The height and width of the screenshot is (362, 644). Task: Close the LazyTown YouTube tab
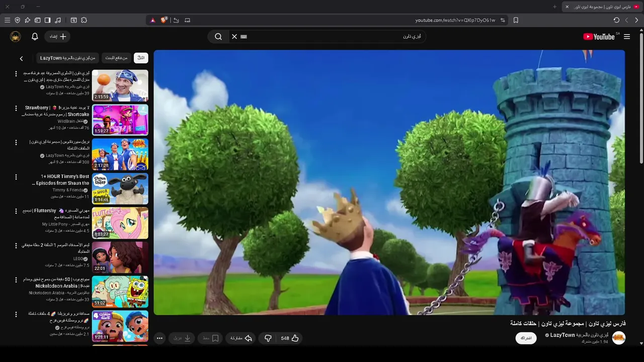(567, 7)
